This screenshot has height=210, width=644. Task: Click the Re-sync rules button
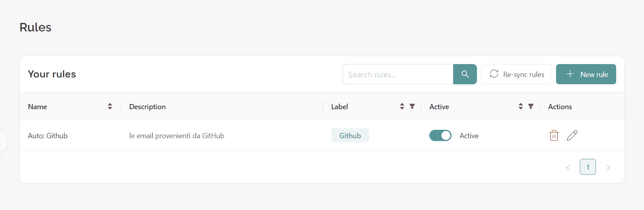516,74
